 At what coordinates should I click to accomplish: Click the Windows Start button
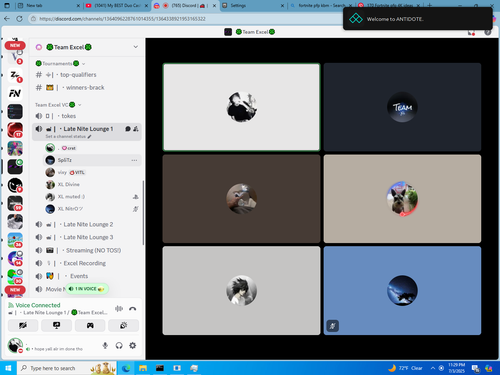pos(8,368)
